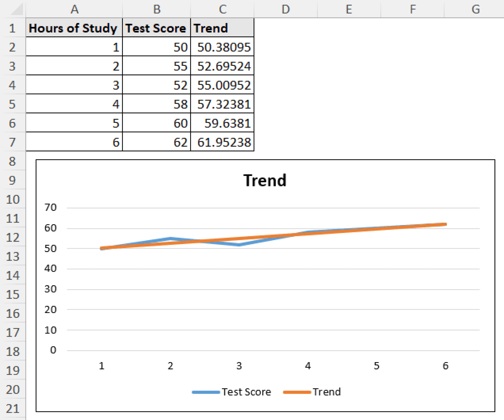Select column header B
The width and height of the screenshot is (504, 420).
point(157,9)
